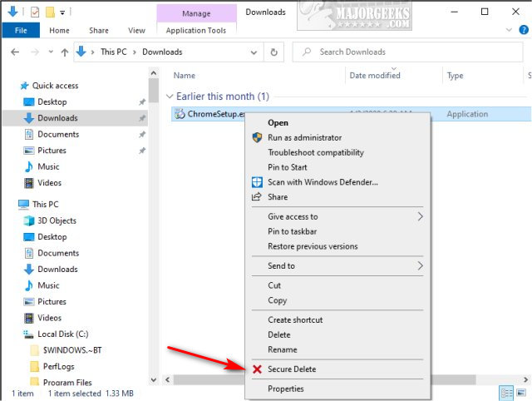Go back using the back arrow
532x401 pixels.
(x=15, y=52)
